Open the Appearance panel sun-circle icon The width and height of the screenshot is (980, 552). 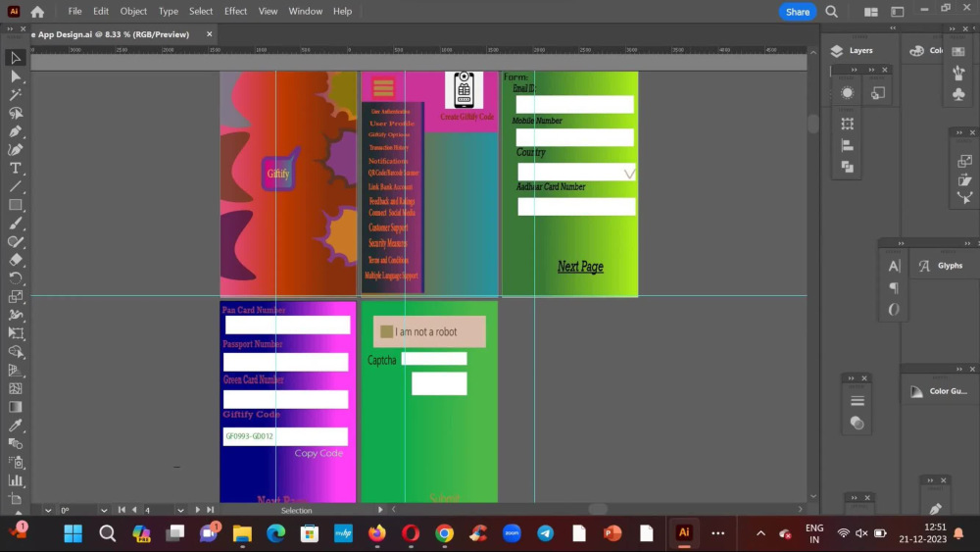tap(848, 93)
